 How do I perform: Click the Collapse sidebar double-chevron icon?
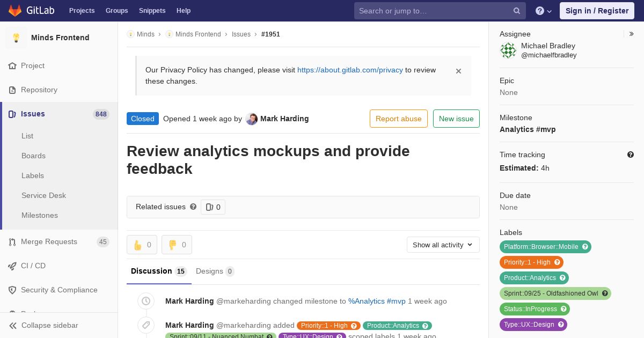click(13, 325)
